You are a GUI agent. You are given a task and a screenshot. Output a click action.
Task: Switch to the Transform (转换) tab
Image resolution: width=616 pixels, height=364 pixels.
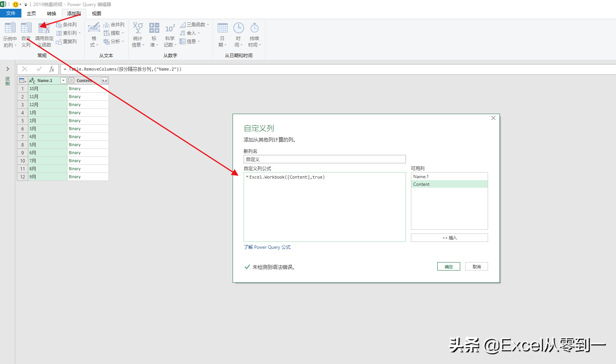[x=52, y=13]
